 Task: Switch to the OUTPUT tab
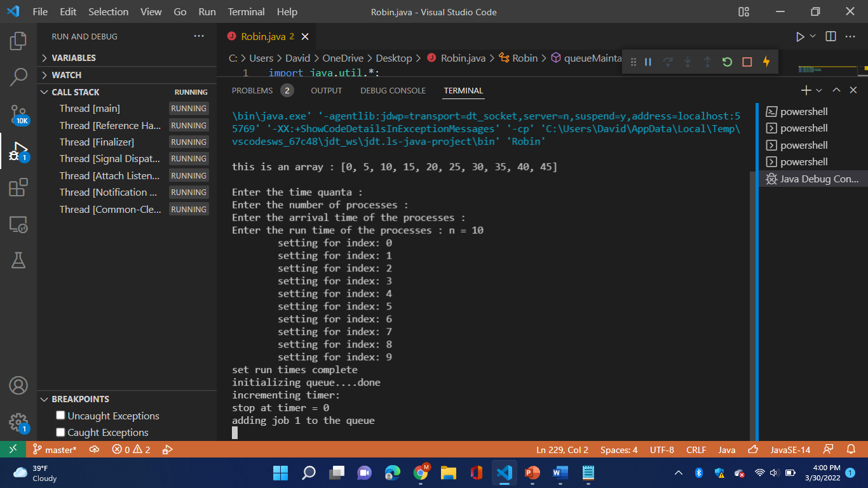click(x=327, y=90)
